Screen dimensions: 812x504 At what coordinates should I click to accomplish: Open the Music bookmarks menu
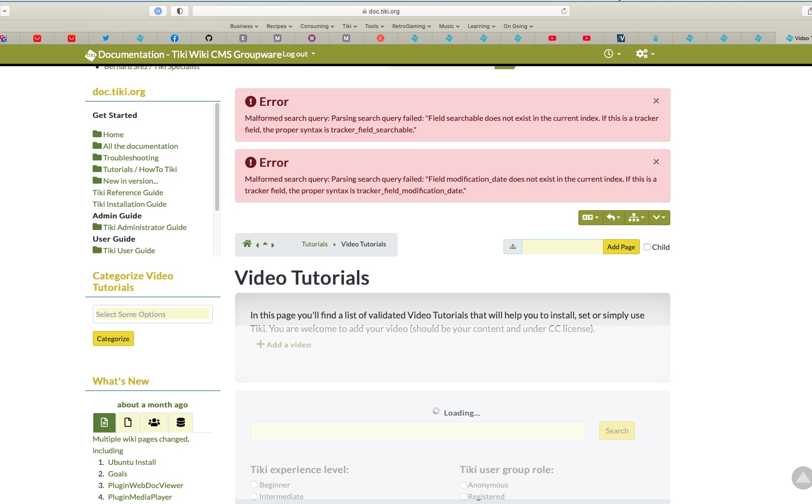(x=449, y=26)
